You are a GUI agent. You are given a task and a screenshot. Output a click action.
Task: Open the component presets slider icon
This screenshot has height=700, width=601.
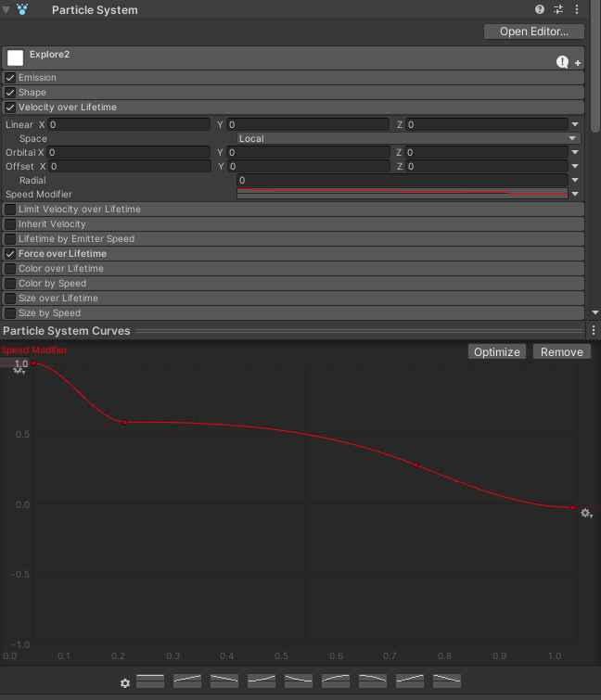tap(558, 9)
